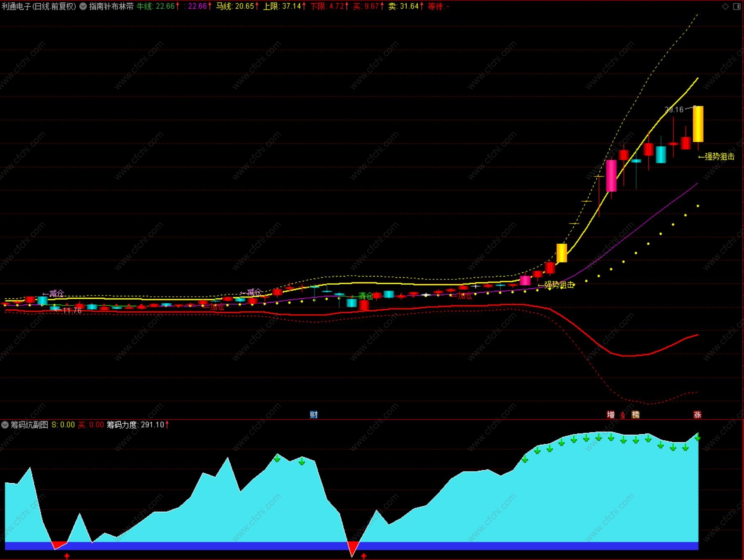
Task: Click the 11.76 low price label
Action: [x=72, y=310]
